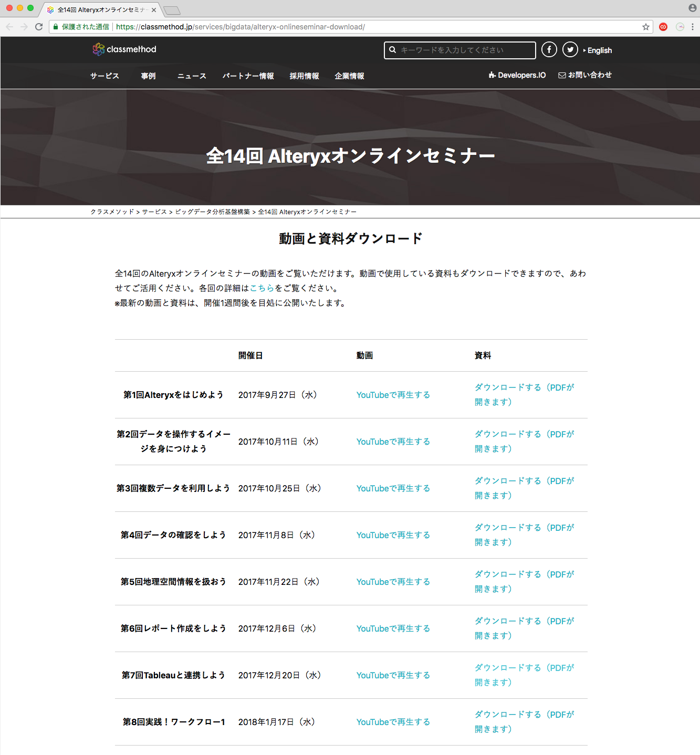Click サービス breadcrumb link
The image size is (700, 755).
[x=154, y=212]
